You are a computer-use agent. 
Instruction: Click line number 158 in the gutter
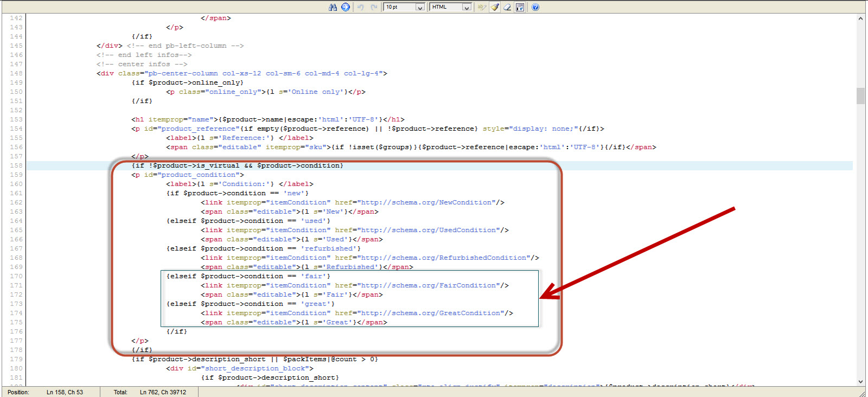pos(16,165)
